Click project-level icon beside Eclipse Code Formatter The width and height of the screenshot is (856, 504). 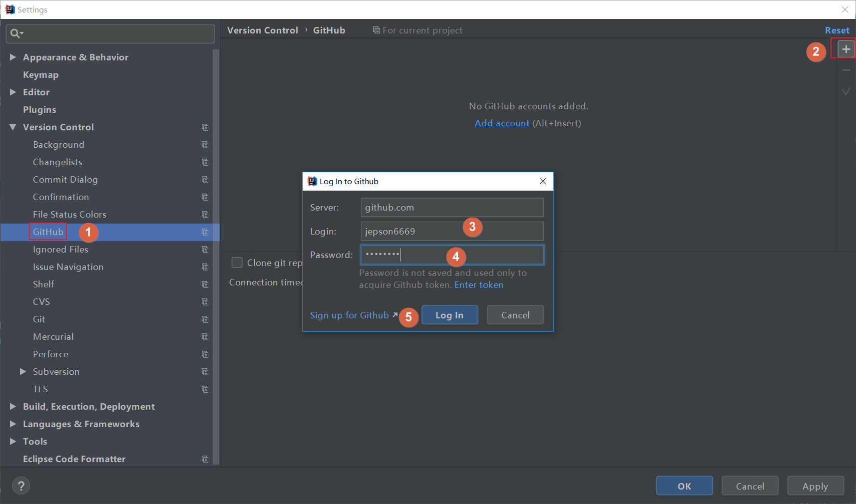point(205,459)
